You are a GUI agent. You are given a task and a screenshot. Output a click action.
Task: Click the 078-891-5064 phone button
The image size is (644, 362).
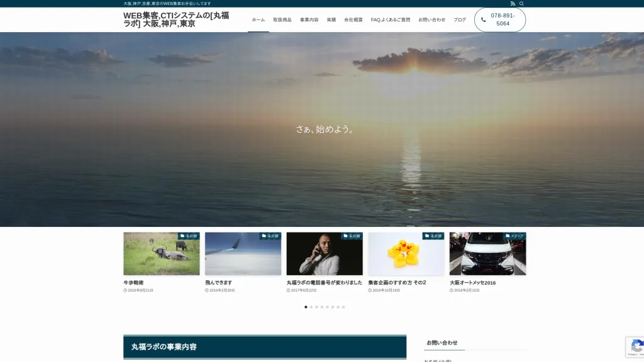[x=500, y=19]
